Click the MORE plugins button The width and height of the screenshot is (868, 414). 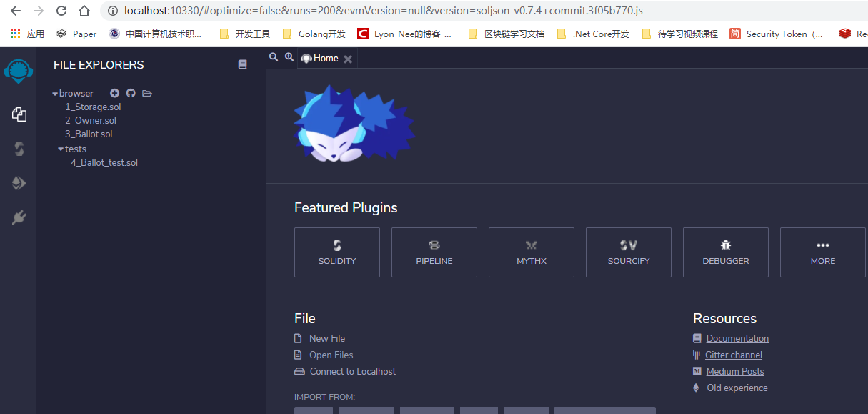(x=823, y=252)
